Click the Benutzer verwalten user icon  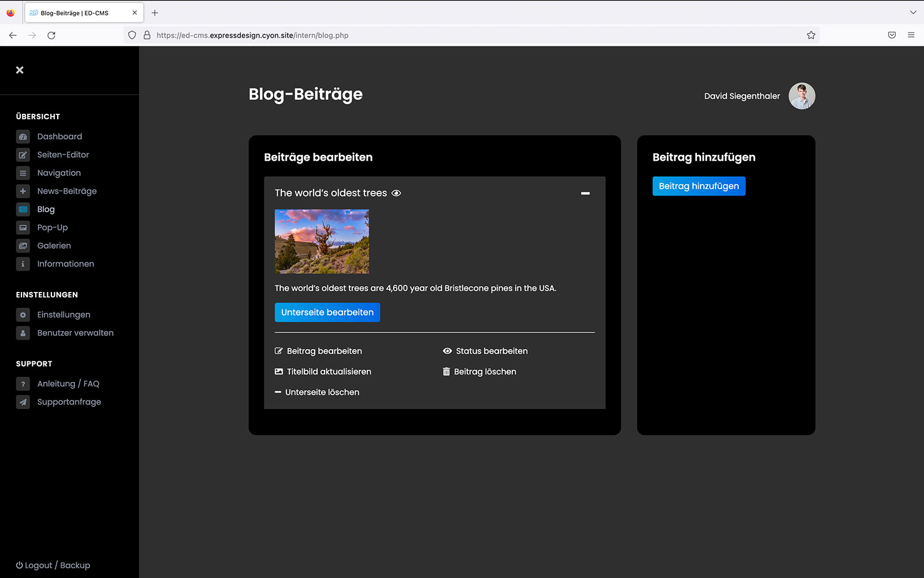(23, 333)
